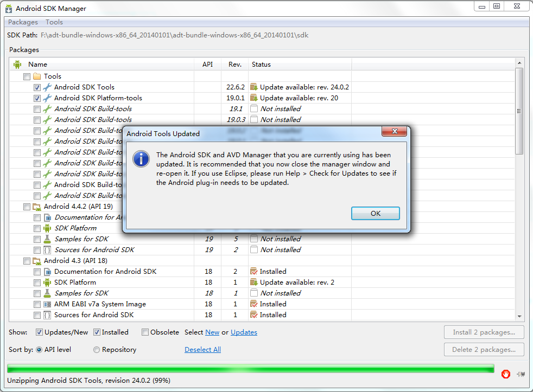Viewport: 533px width, 392px height.
Task: Click the blue info icon in the dialog
Action: (141, 159)
